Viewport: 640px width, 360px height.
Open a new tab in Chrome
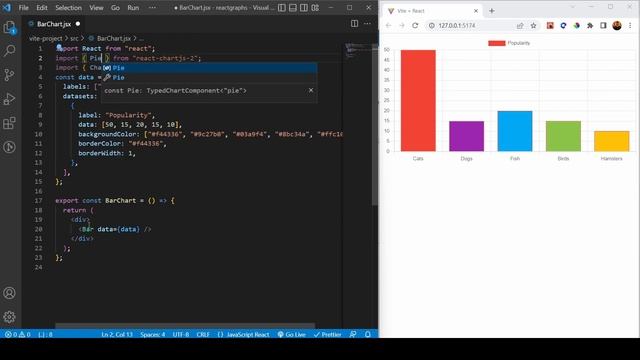492,11
